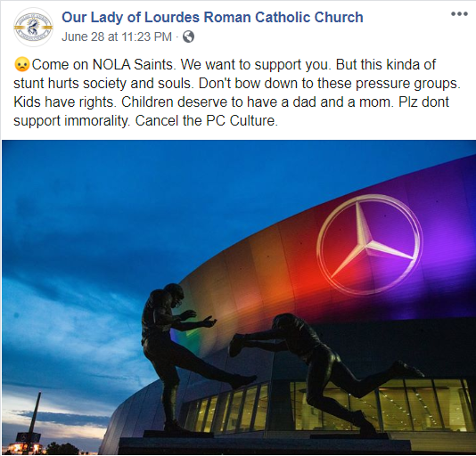Click the statue base platform in photo

[264, 444]
